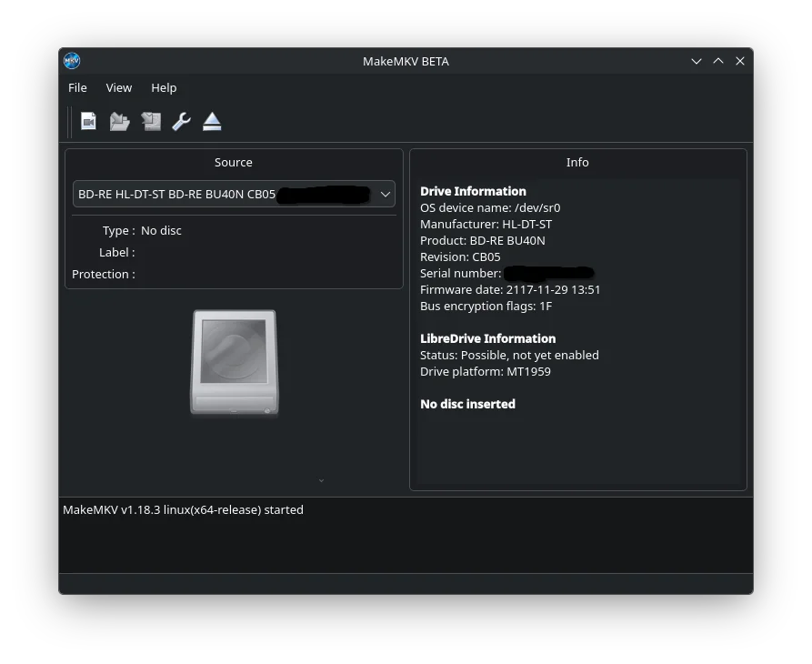The width and height of the screenshot is (812, 664).
Task: Click the 'No disc' type value
Action: pos(161,230)
